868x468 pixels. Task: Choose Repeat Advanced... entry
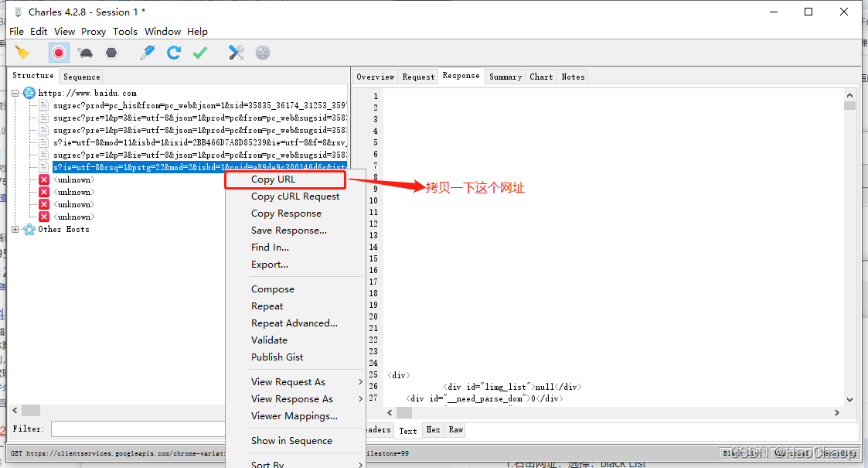[295, 323]
